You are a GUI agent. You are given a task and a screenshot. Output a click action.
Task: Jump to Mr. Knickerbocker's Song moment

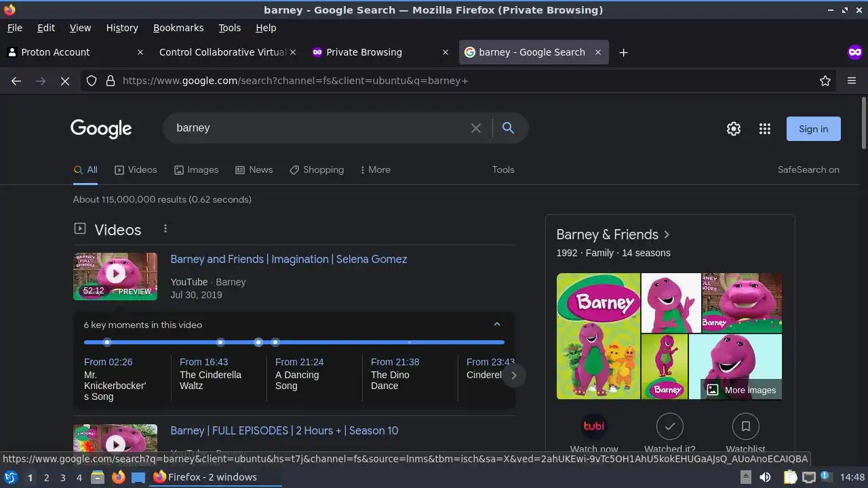tap(115, 380)
